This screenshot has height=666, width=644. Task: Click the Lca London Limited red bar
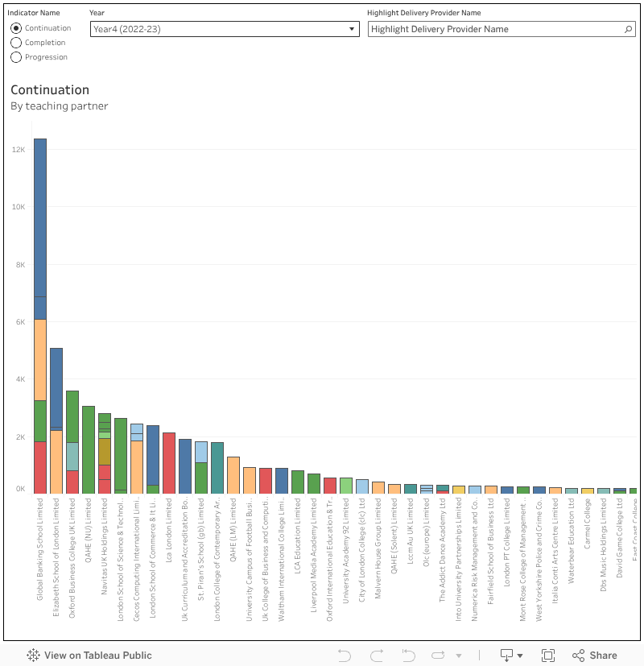tap(169, 463)
